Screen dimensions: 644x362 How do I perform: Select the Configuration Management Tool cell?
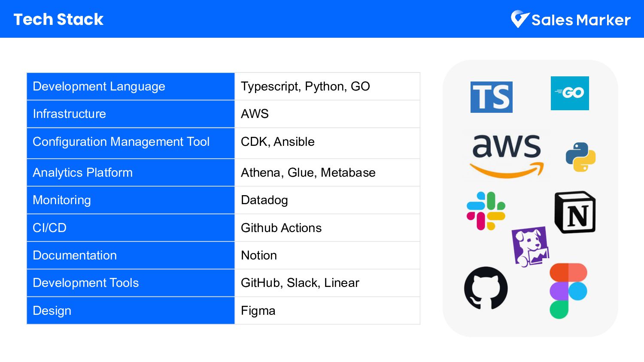[131, 142]
